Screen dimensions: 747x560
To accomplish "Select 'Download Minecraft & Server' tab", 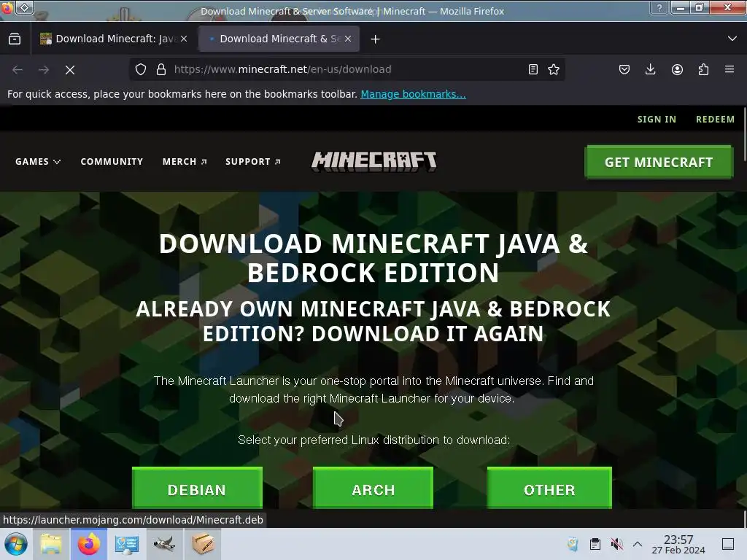I will pos(279,39).
